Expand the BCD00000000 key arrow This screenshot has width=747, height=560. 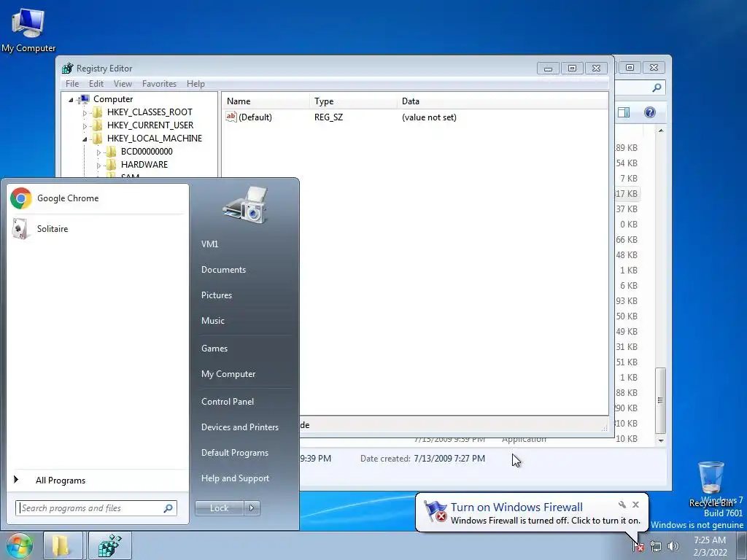[98, 152]
